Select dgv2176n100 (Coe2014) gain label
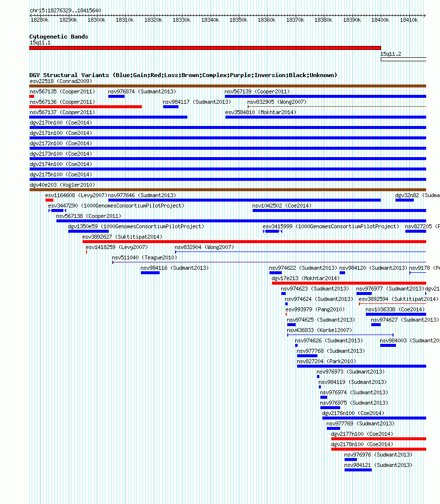Viewport: 440px width, 504px height. click(x=353, y=414)
